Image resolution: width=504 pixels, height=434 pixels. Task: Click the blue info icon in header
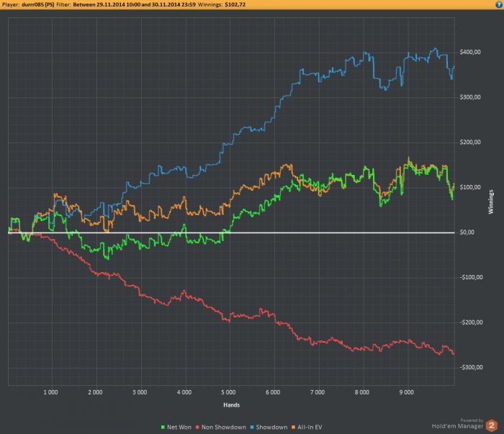(499, 4)
